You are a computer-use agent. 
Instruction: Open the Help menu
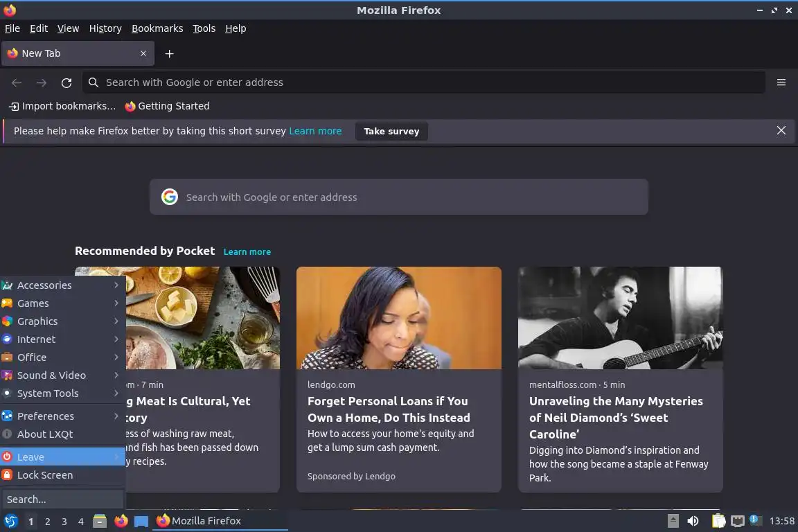[x=236, y=28]
